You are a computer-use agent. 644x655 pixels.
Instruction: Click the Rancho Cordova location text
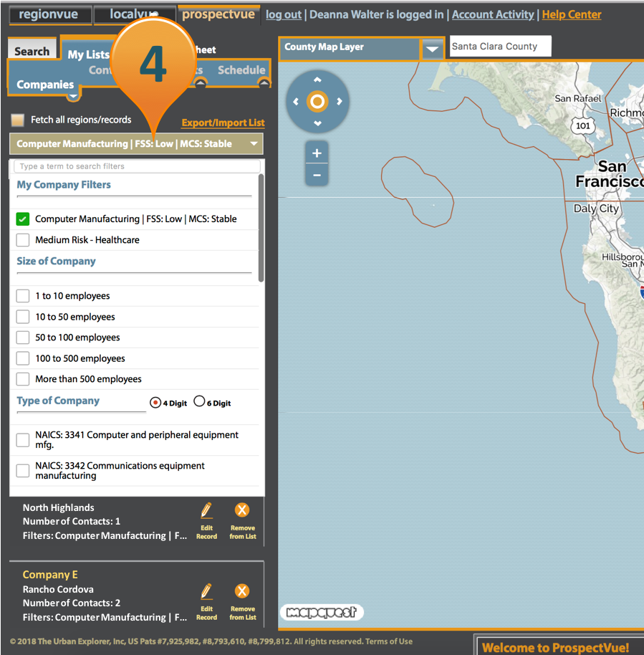click(x=58, y=589)
